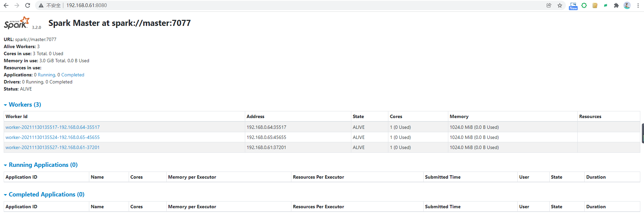Collapse the Completed Applications (0) section
The width and height of the screenshot is (644, 218).
click(x=44, y=194)
